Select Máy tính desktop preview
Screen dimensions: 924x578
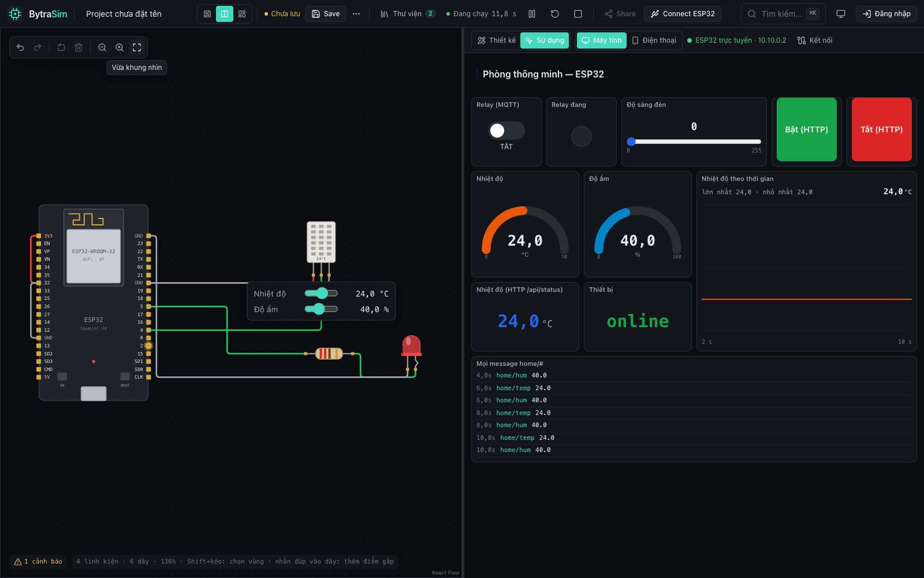click(601, 40)
